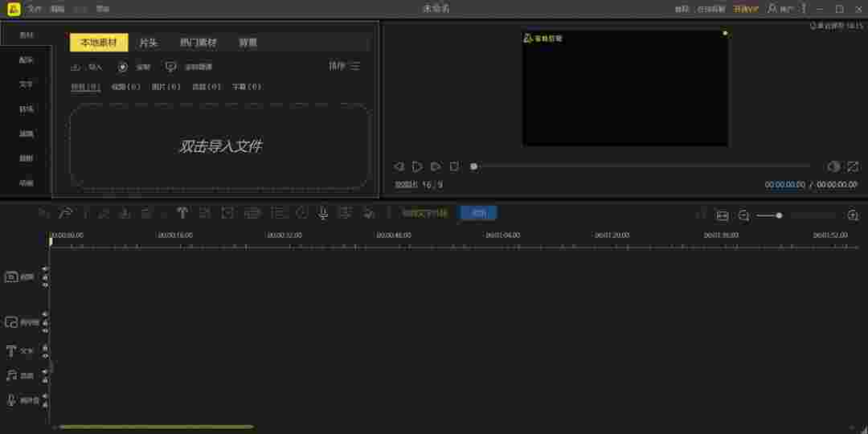
Task: Click the blue 导出 export button
Action: coord(479,212)
